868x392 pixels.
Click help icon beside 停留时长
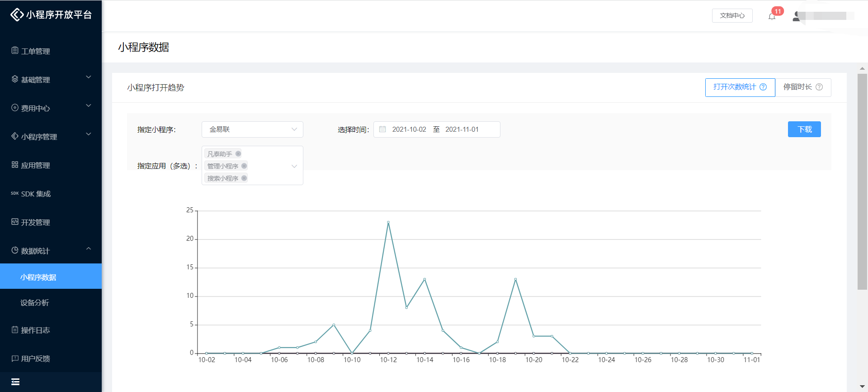tap(819, 87)
